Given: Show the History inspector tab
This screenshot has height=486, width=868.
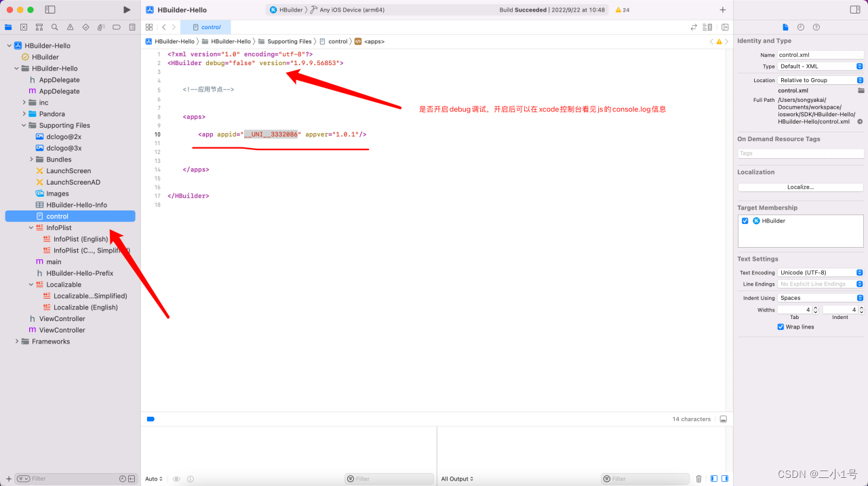Looking at the screenshot, I should click(801, 27).
